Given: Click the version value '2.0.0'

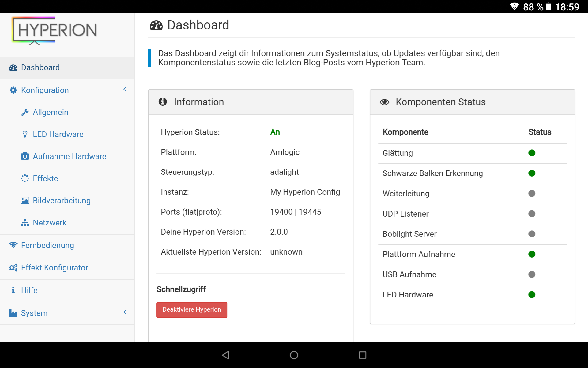Looking at the screenshot, I should (x=279, y=232).
